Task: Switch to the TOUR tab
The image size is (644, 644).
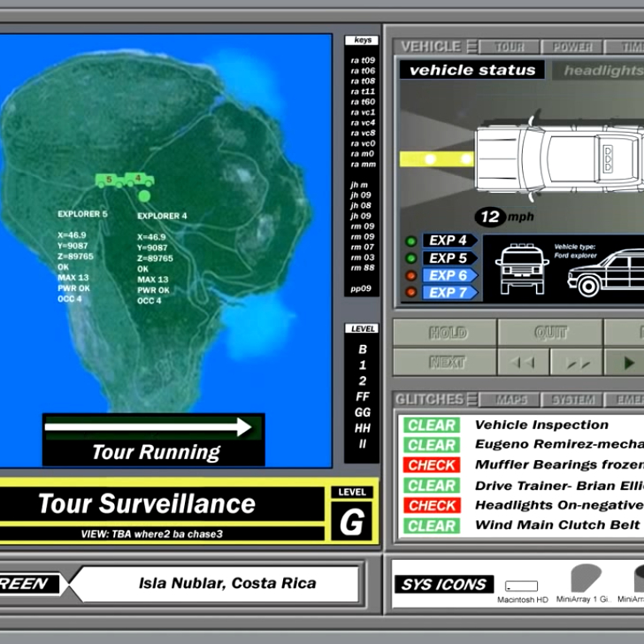Action: 510,47
